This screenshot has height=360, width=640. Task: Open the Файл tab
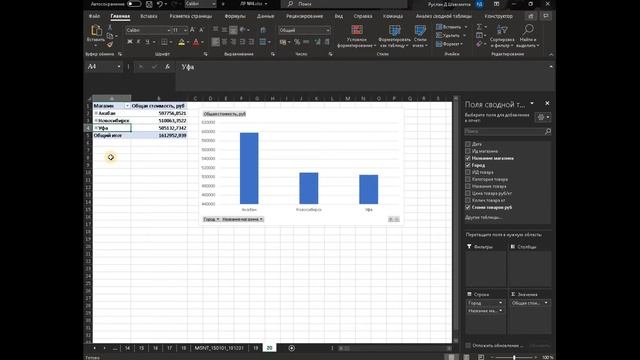tap(94, 16)
